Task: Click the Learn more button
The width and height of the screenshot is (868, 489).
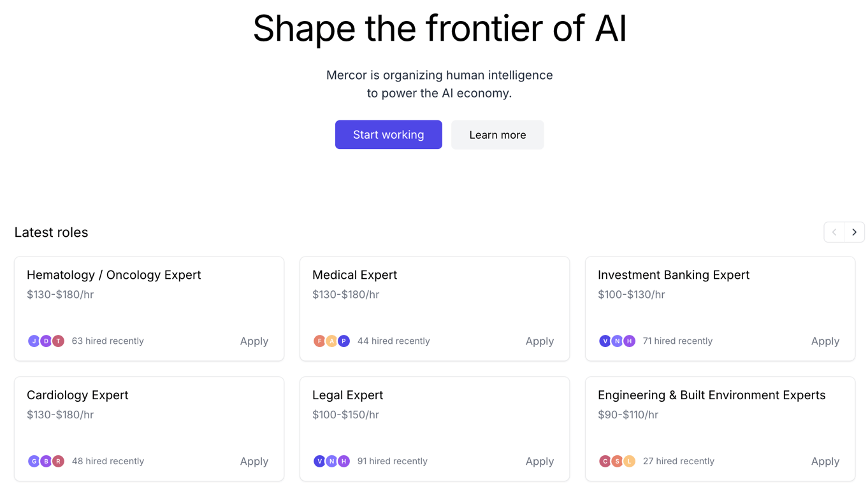Action: coord(498,134)
